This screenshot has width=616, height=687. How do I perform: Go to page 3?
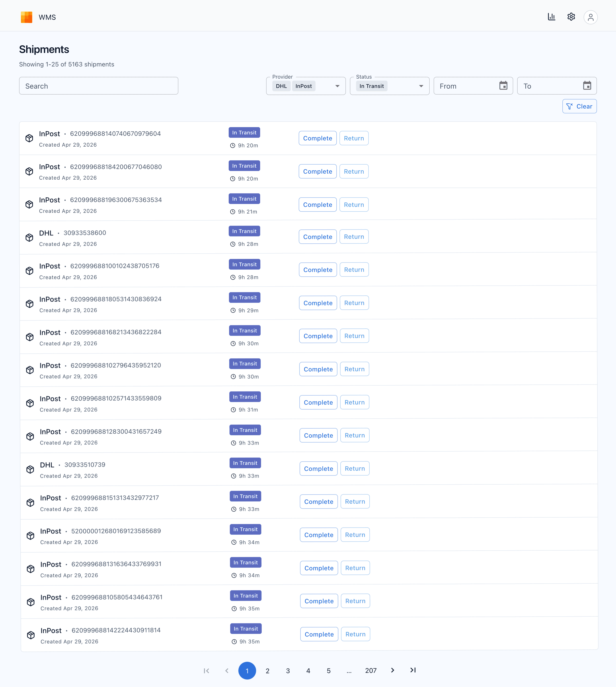(x=288, y=670)
